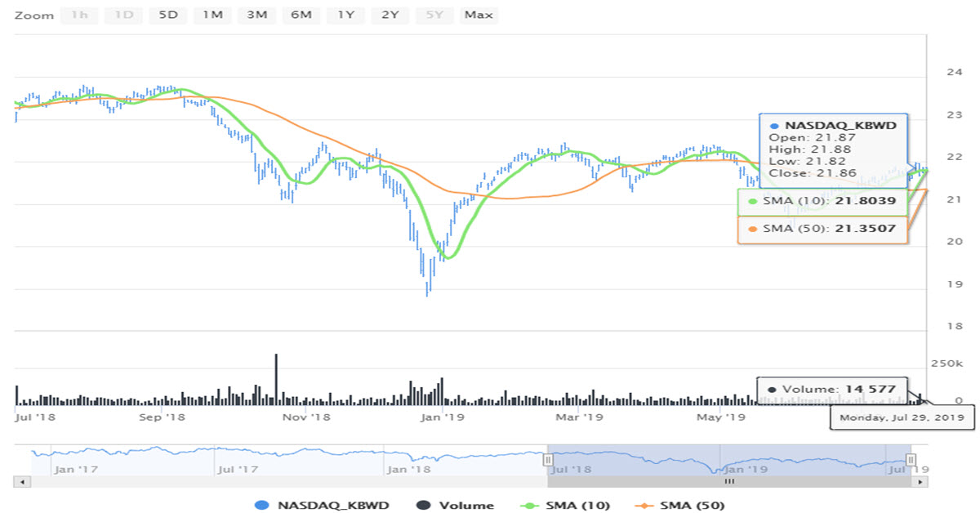Show full history with Max zoom
This screenshot has height=513, width=980.
coord(479,15)
